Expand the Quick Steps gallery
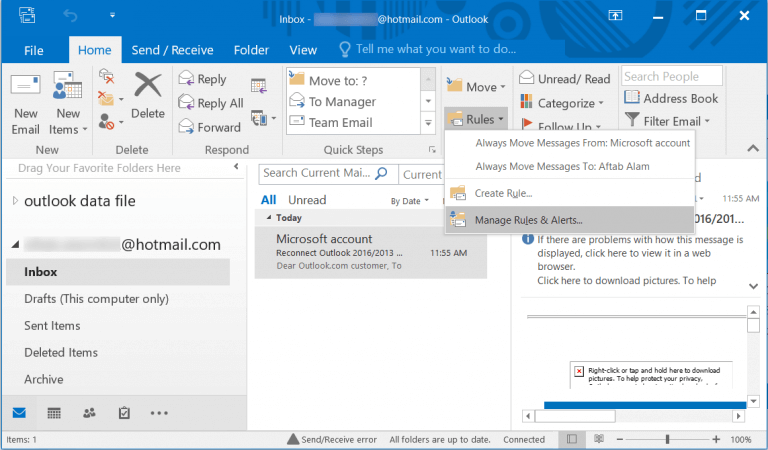Image resolution: width=768 pixels, height=450 pixels. coord(428,123)
